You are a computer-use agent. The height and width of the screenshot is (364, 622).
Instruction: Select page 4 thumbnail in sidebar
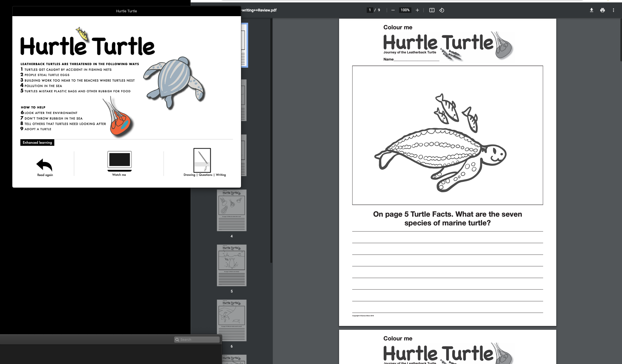pyautogui.click(x=231, y=210)
